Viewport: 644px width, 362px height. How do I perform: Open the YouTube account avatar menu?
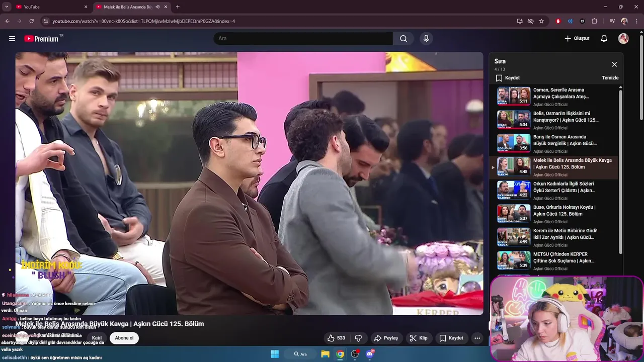click(623, 39)
